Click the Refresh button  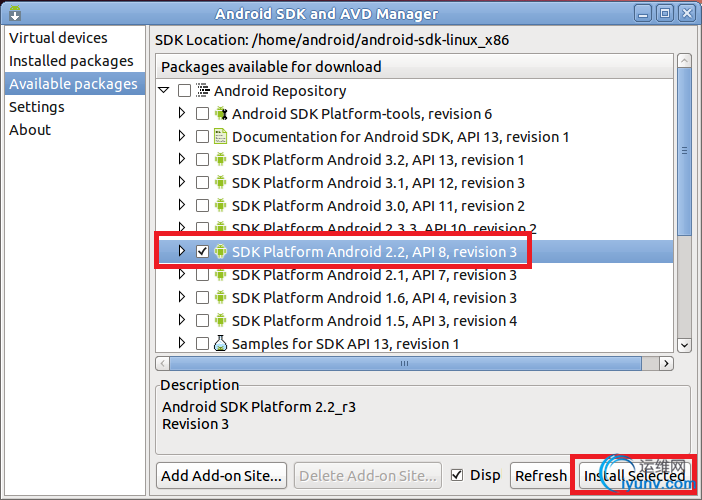(541, 475)
